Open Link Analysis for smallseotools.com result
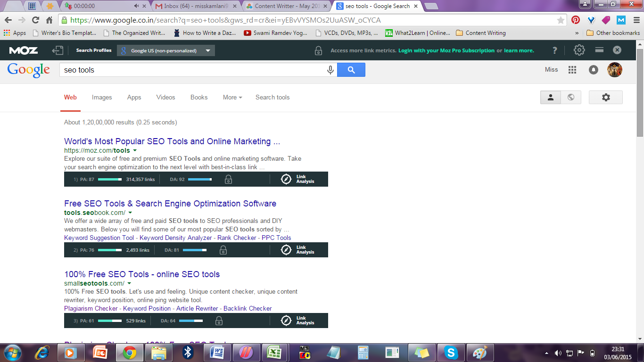 pyautogui.click(x=298, y=321)
